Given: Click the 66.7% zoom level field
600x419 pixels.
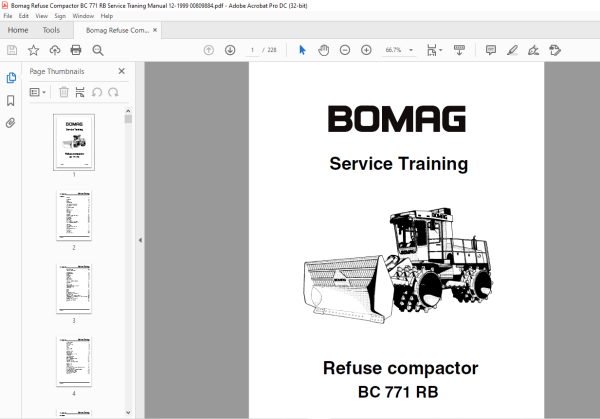Looking at the screenshot, I should (393, 50).
